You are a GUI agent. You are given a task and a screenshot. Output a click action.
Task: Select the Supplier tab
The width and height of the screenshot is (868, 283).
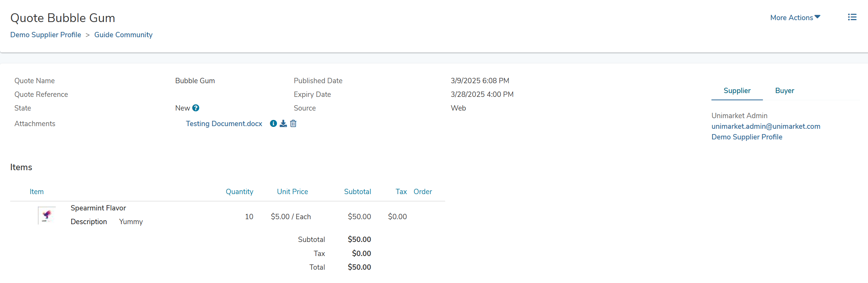tap(737, 90)
